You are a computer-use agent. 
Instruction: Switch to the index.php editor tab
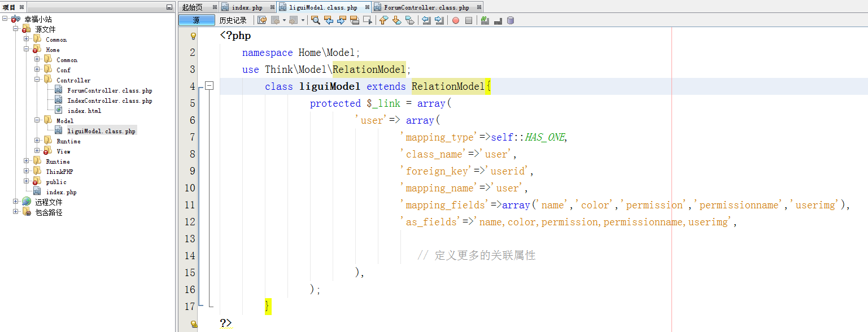[246, 7]
